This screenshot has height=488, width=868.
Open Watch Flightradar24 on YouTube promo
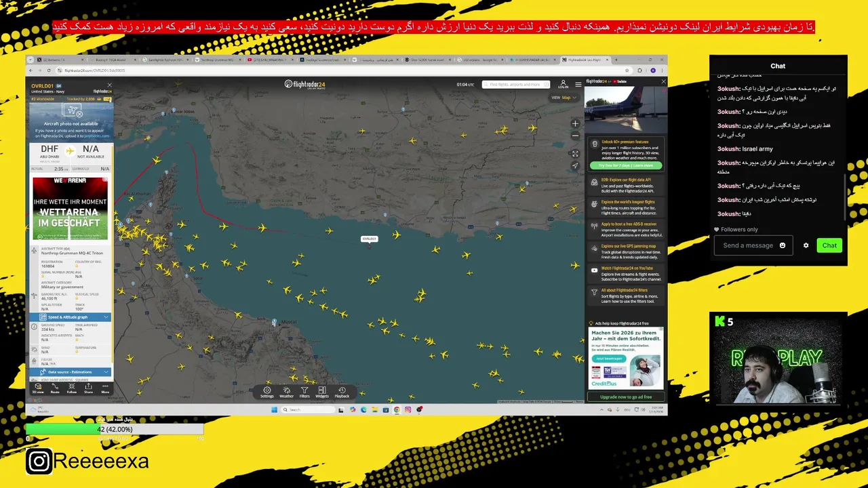(626, 273)
